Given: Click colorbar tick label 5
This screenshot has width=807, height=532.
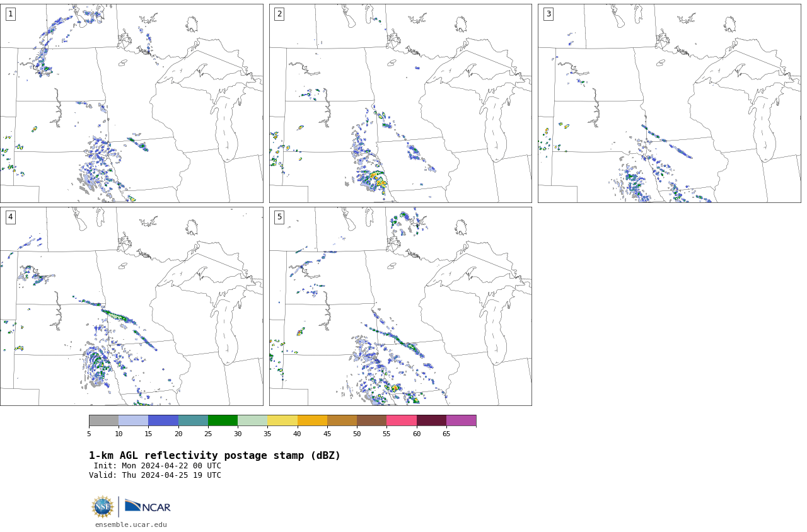Looking at the screenshot, I should pos(89,434).
